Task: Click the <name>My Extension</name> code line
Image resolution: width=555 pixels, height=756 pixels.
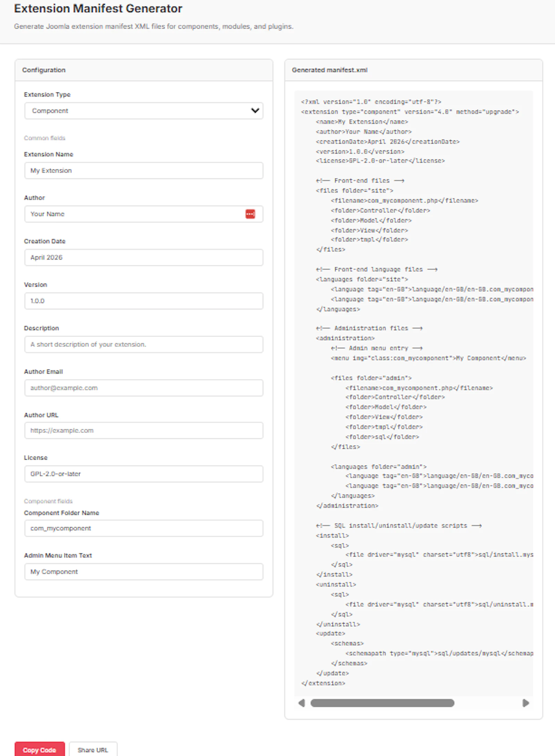Action: tap(362, 122)
